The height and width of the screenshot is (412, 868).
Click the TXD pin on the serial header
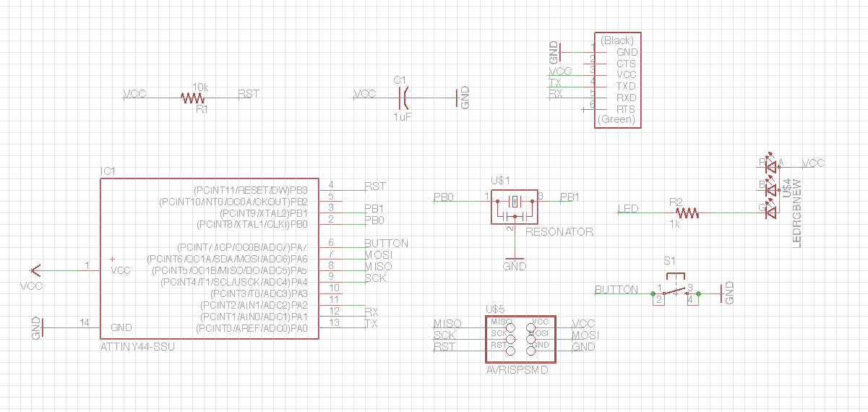(626, 86)
